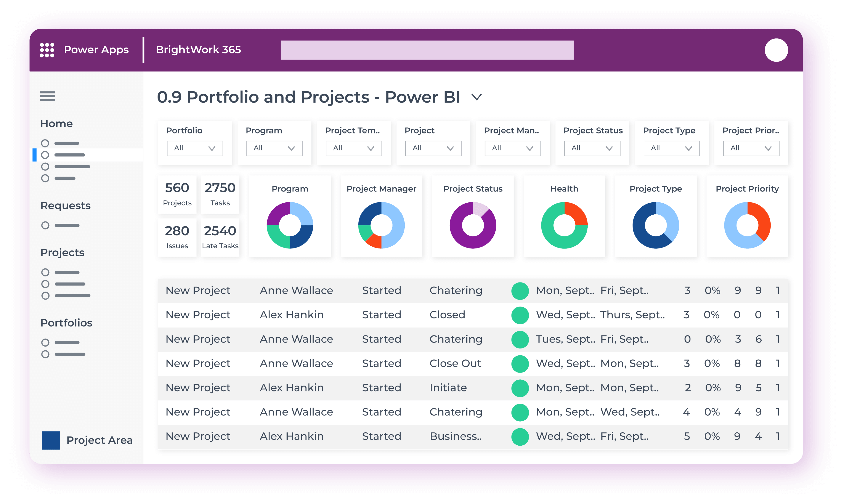844x504 pixels.
Task: Click the top search bar
Action: [x=427, y=50]
